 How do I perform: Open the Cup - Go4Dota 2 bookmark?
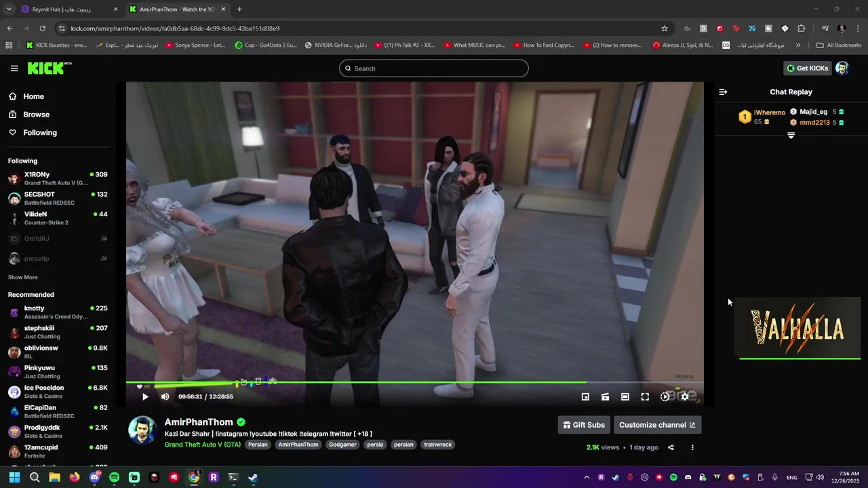(x=266, y=45)
